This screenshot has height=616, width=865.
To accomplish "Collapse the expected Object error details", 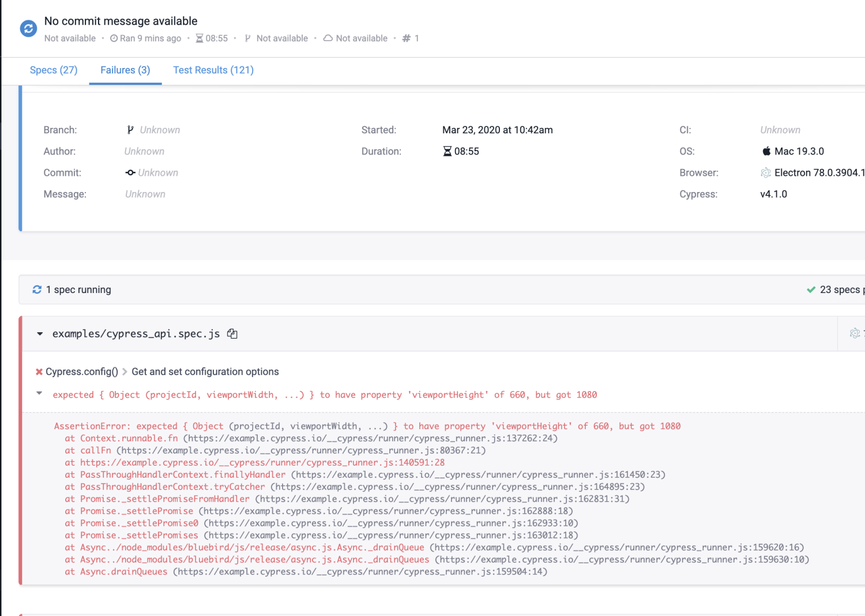I will [x=39, y=393].
